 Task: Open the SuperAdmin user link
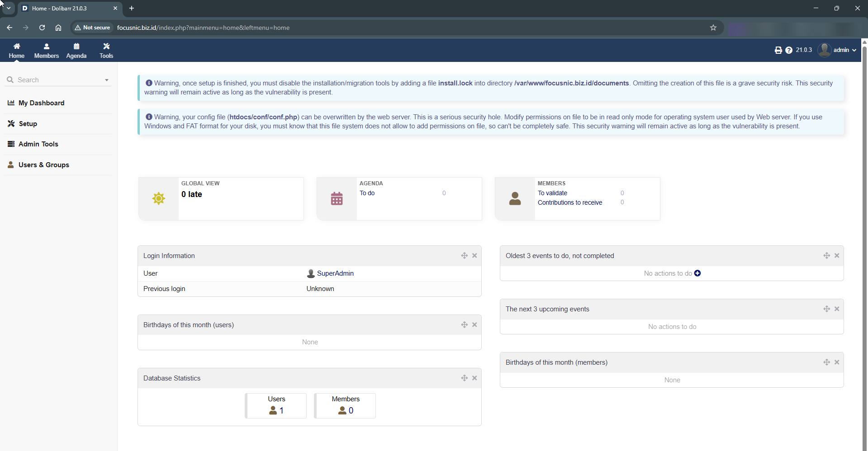[335, 273]
